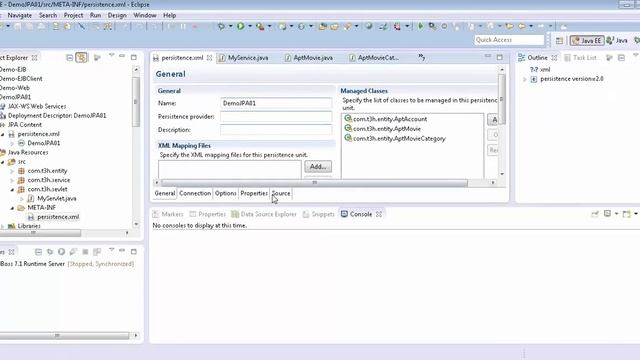
Task: Click the Outline view icon
Action: click(x=521, y=58)
